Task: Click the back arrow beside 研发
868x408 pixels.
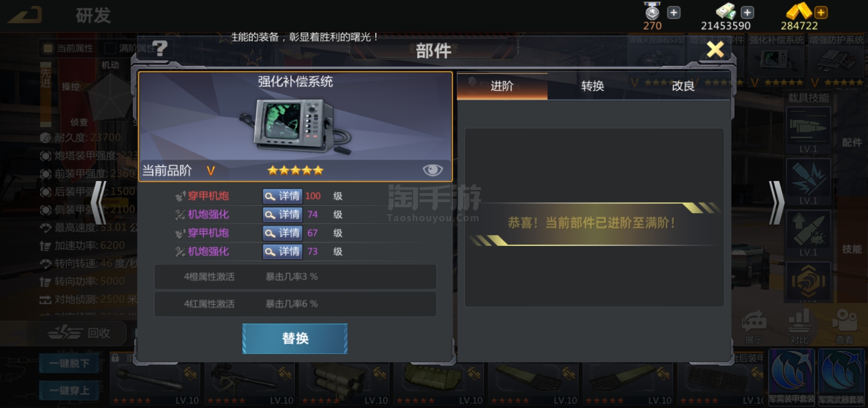Action: click(x=25, y=15)
